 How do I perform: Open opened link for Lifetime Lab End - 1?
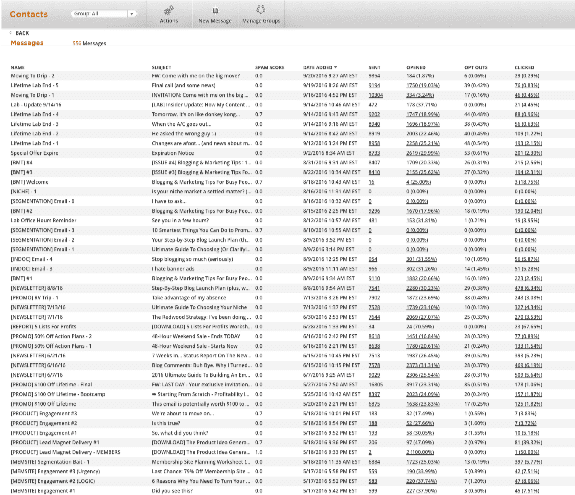423,143
